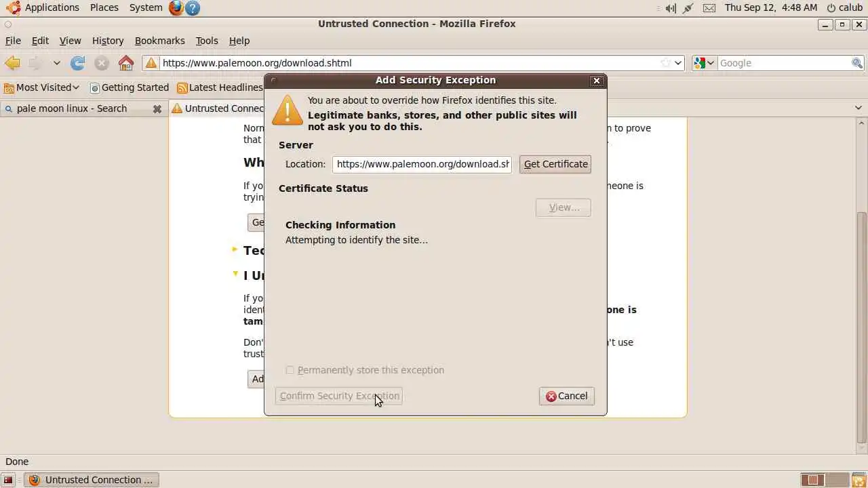Click the Location field in dialog
This screenshot has height=488, width=868.
click(422, 164)
